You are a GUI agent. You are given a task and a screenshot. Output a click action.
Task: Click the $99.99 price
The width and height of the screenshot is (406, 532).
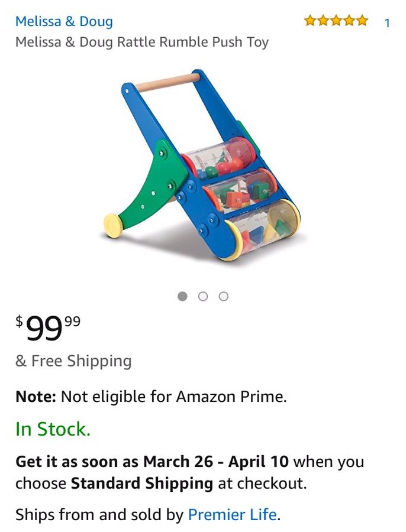coord(49,327)
